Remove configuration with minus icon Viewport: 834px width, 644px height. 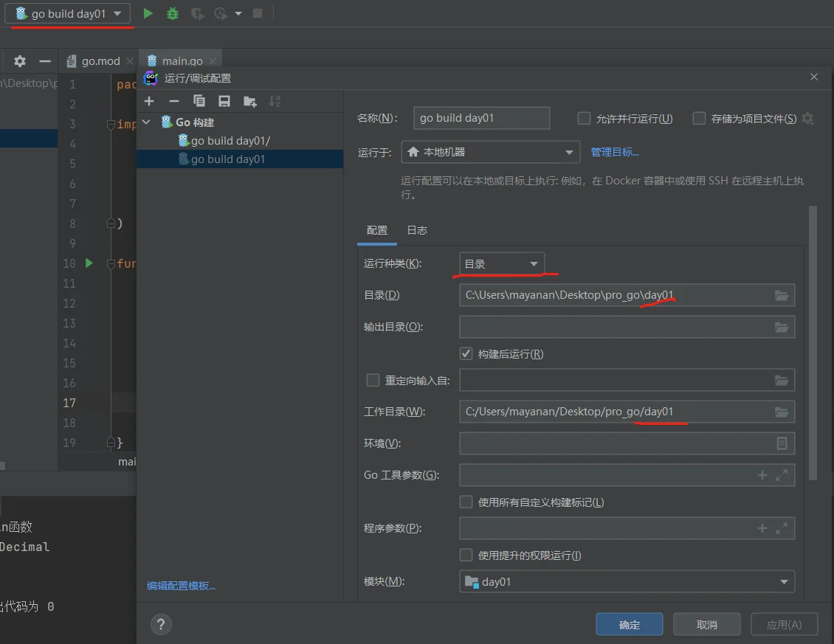click(174, 101)
